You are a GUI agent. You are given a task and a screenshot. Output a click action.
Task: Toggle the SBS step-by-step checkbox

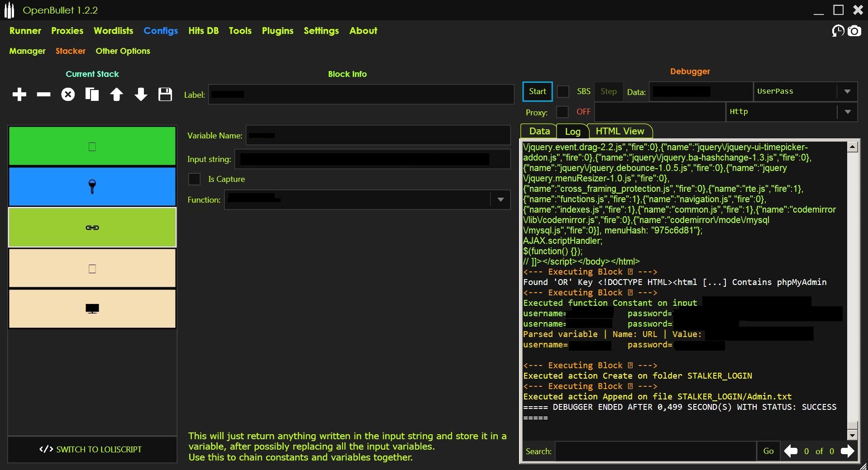pos(563,91)
